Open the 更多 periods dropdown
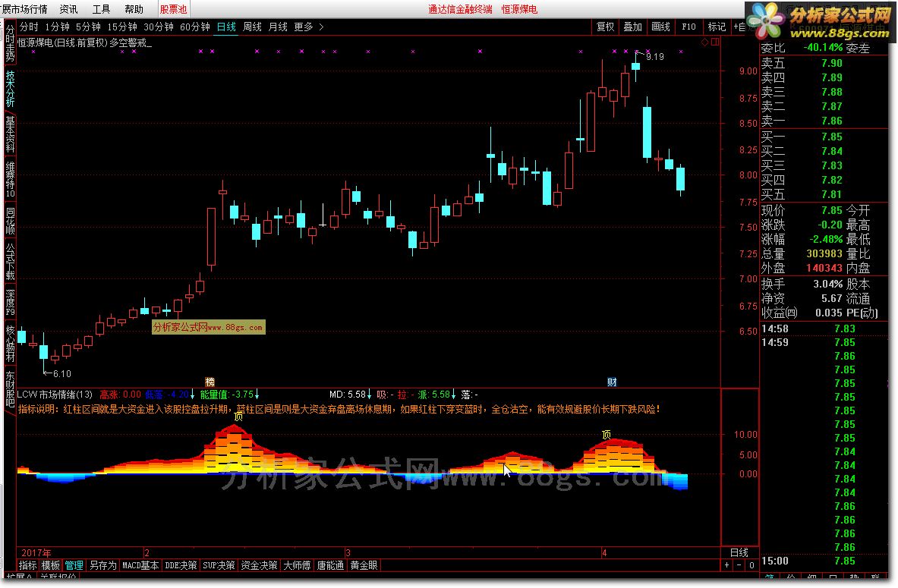 pyautogui.click(x=304, y=27)
